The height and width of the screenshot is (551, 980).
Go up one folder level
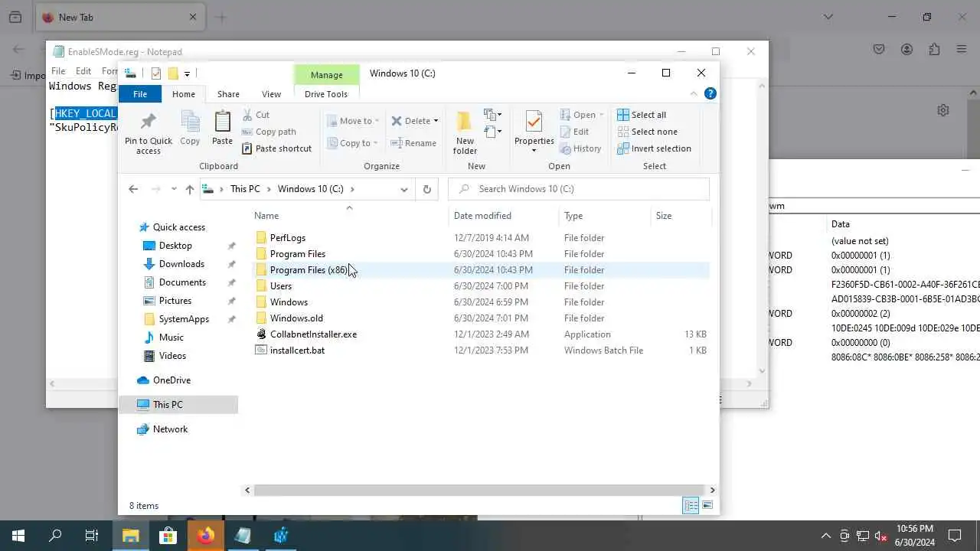(x=190, y=189)
